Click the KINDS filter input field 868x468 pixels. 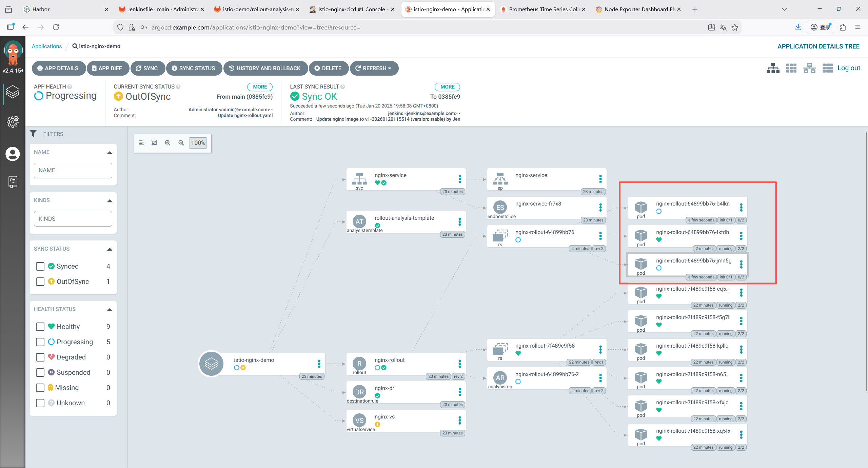pos(73,219)
